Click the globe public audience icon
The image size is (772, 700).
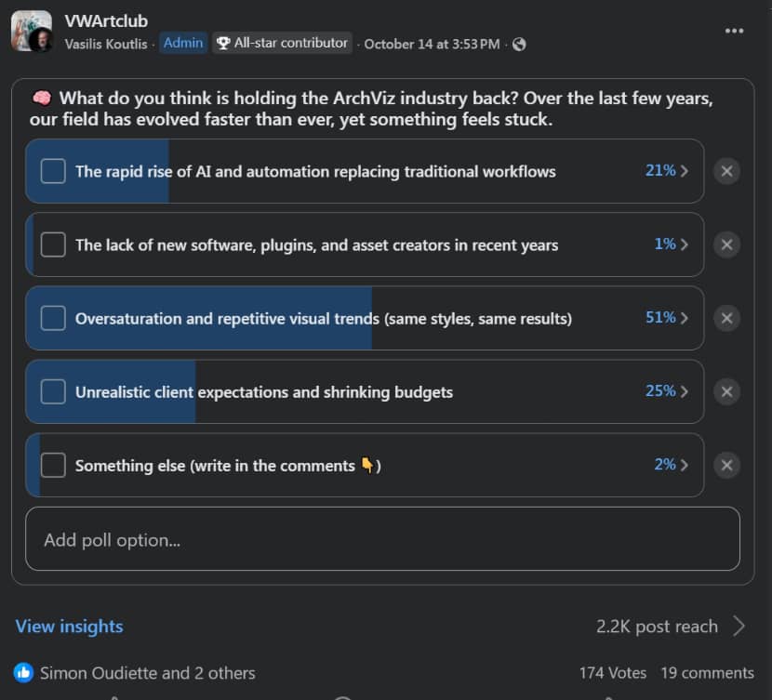point(519,44)
